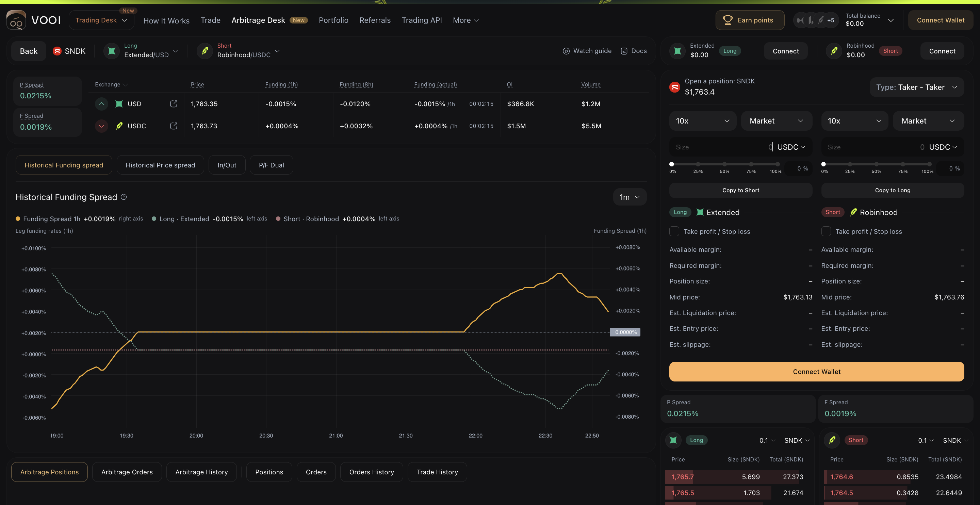The height and width of the screenshot is (505, 980).
Task: Click the Back button
Action: [29, 51]
